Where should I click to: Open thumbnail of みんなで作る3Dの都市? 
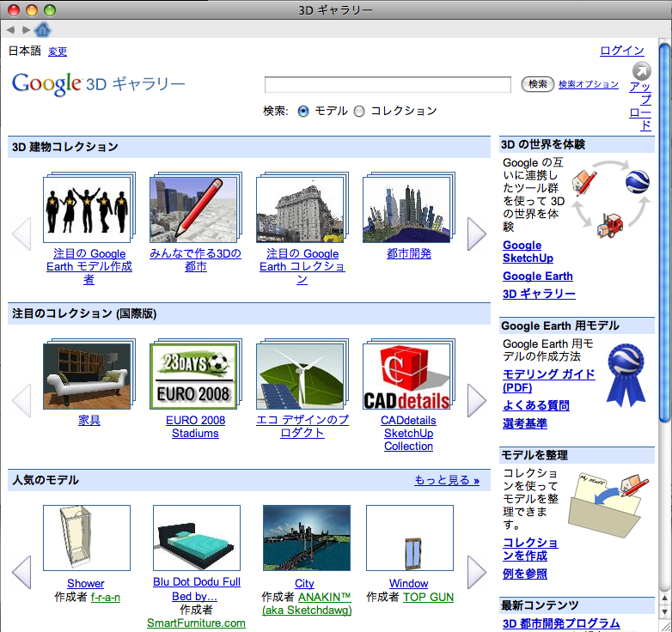(x=195, y=208)
